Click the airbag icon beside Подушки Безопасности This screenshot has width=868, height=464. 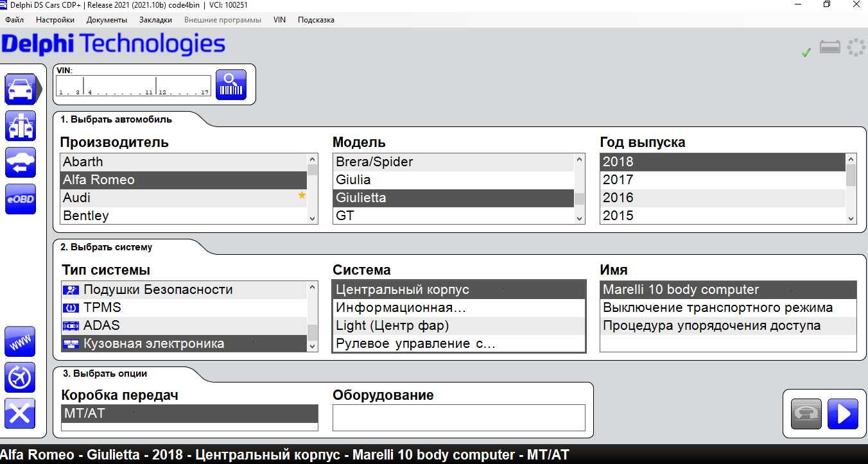pos(71,290)
